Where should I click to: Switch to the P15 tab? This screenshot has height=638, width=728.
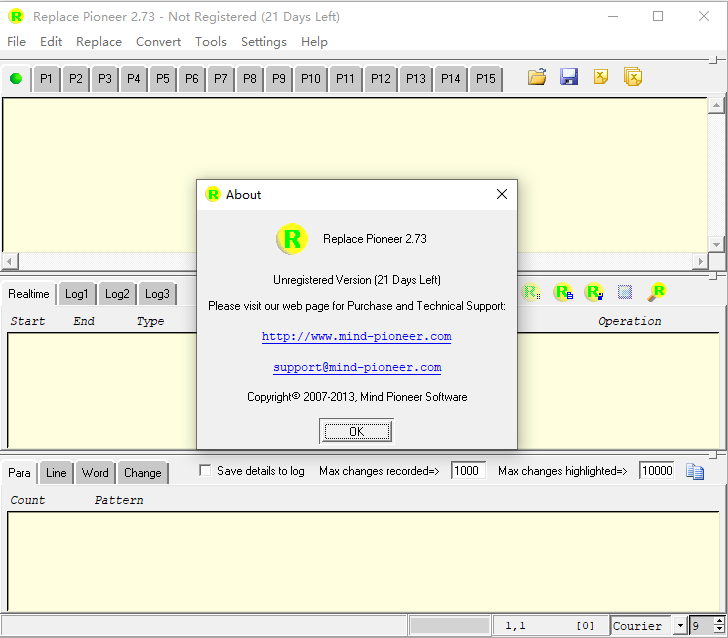click(486, 78)
